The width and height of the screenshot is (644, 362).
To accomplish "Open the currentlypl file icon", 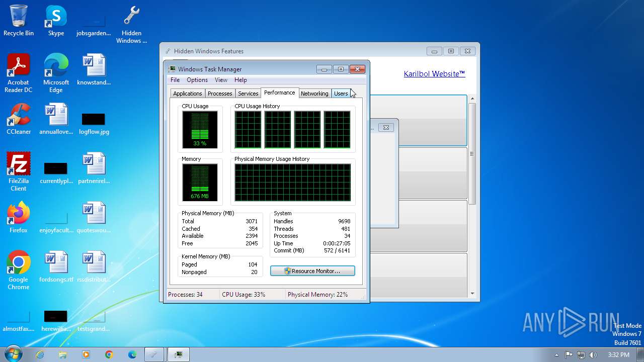I will point(56,173).
